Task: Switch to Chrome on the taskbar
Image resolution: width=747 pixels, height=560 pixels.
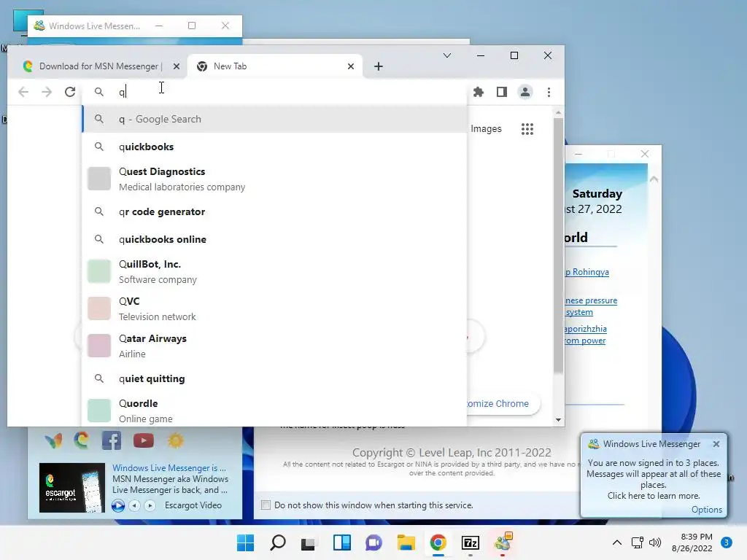Action: tap(438, 542)
